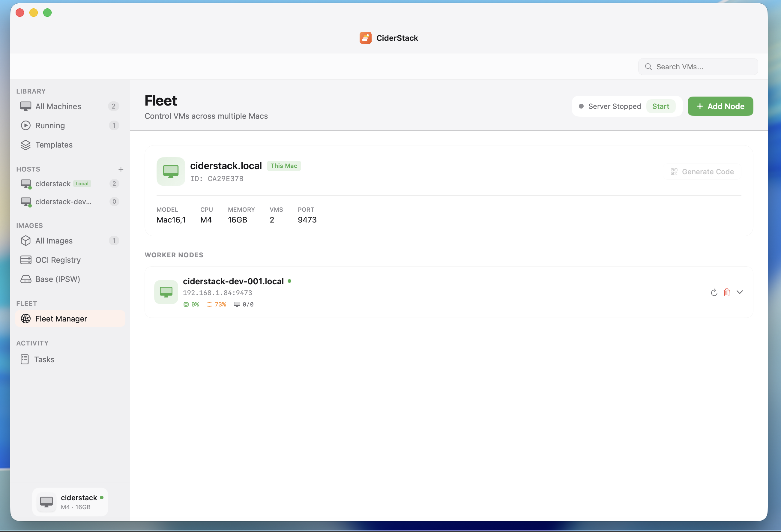
Task: Open All Images in sidebar
Action: tap(54, 241)
